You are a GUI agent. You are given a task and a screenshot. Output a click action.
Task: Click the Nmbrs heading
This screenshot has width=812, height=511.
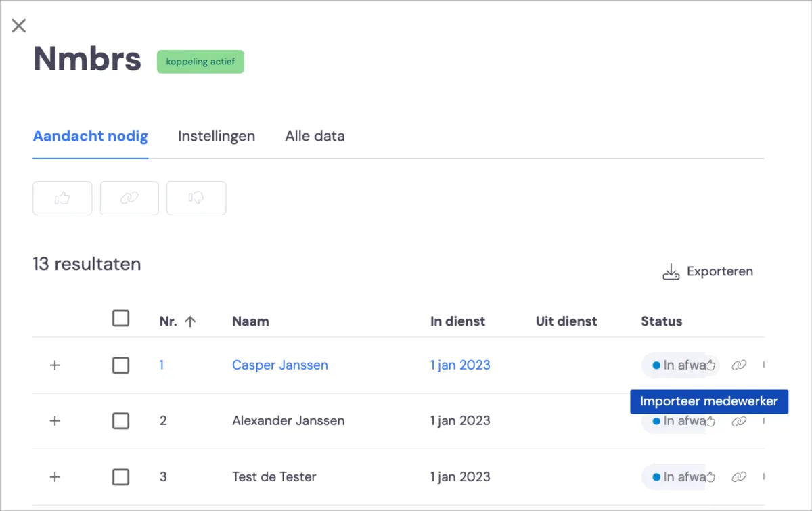point(87,60)
